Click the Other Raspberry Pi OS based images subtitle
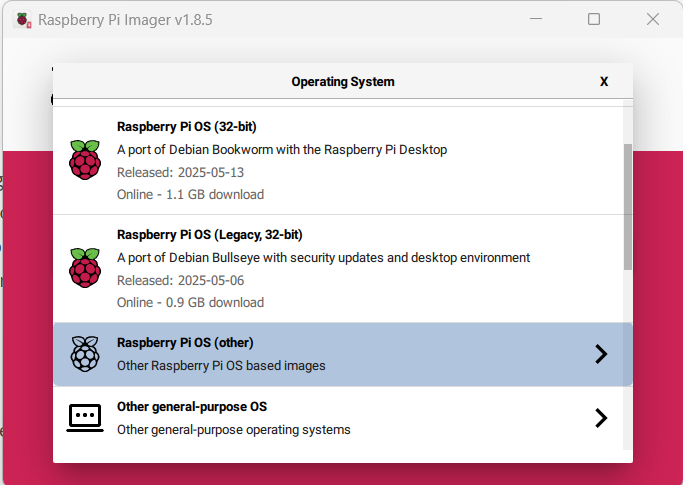The width and height of the screenshot is (683, 485). [221, 366]
